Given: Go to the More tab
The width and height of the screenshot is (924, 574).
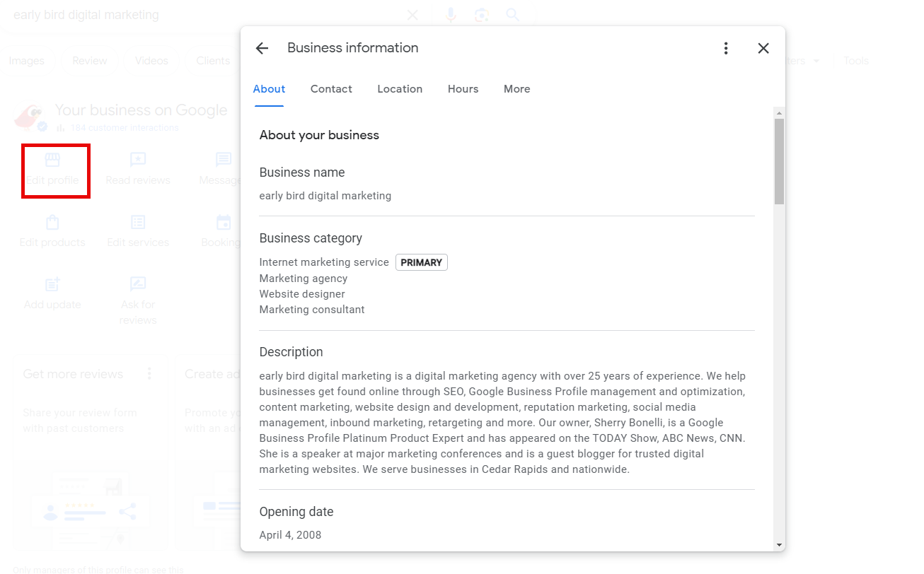Looking at the screenshot, I should point(516,89).
